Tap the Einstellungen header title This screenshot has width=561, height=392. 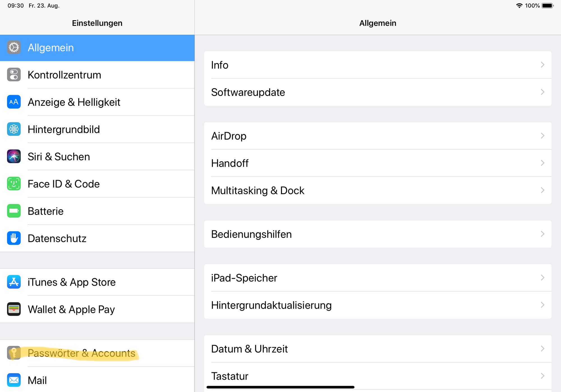(x=97, y=23)
